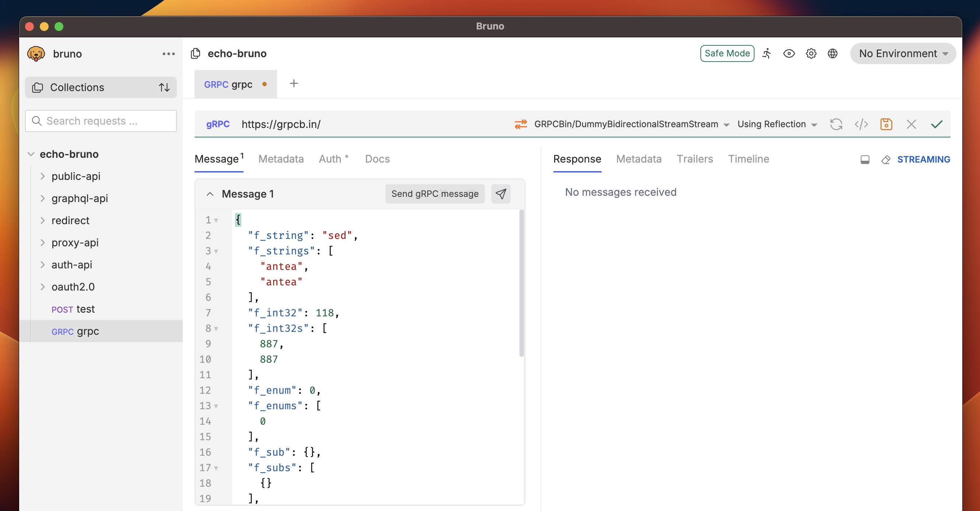This screenshot has width=980, height=511.
Task: Click the green checkmark end stream icon
Action: (x=936, y=124)
